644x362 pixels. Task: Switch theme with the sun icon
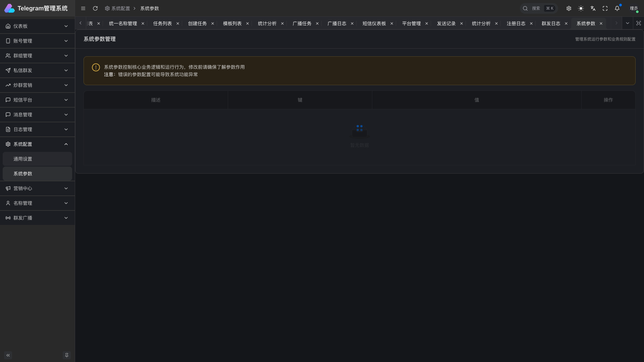pos(581,8)
